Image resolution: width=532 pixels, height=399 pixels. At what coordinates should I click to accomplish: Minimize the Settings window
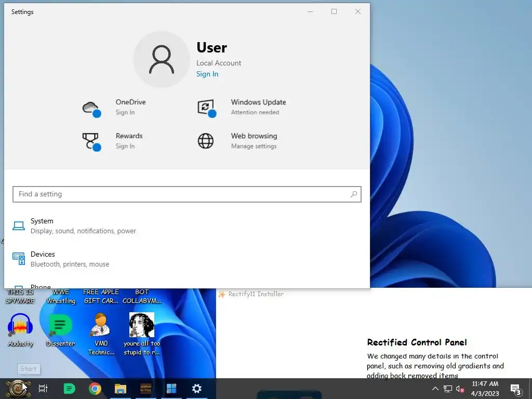click(x=310, y=11)
